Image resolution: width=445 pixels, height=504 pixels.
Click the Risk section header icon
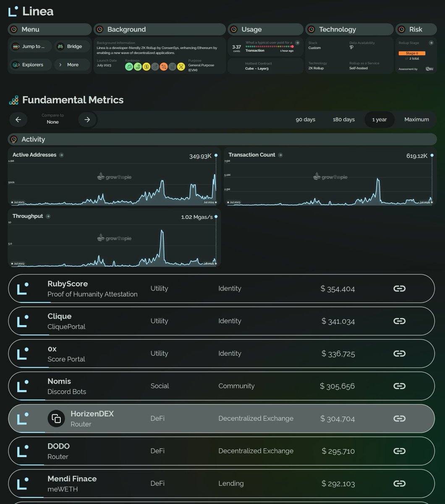pyautogui.click(x=401, y=29)
